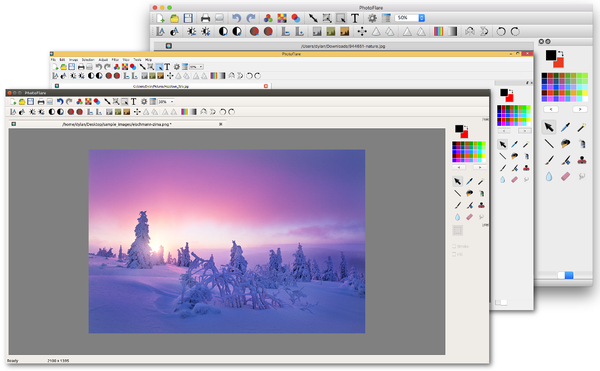Select clone stamp tool in front window palette
Screen dimensions: 600x371
pos(481,205)
